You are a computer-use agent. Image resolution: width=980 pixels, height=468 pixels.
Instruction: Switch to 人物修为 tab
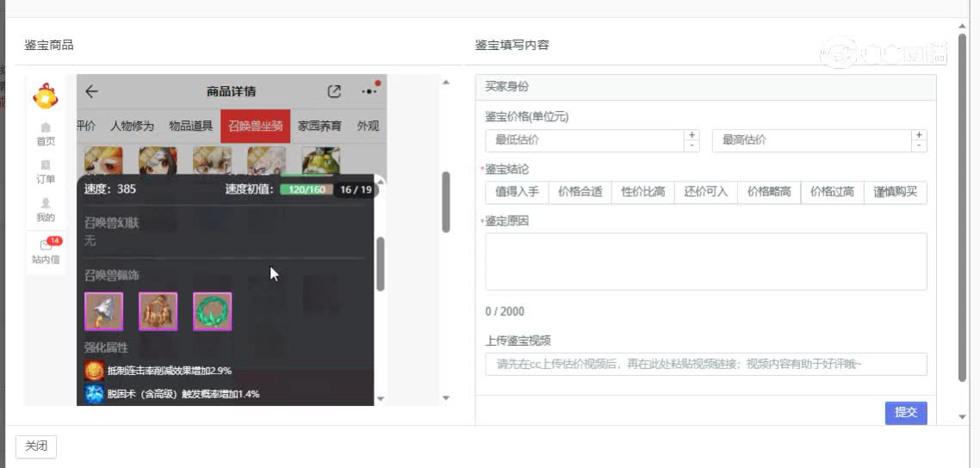(132, 126)
